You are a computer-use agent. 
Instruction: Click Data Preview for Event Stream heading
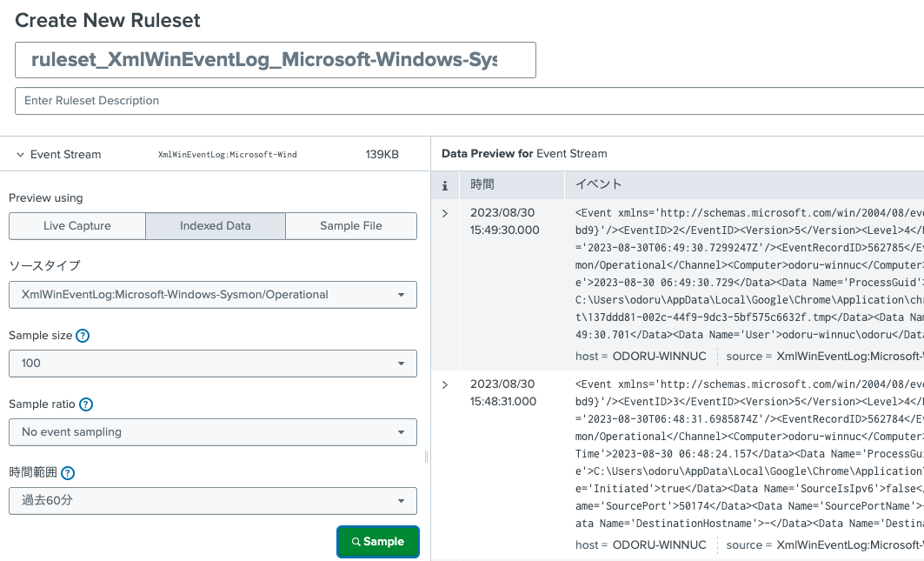[524, 154]
